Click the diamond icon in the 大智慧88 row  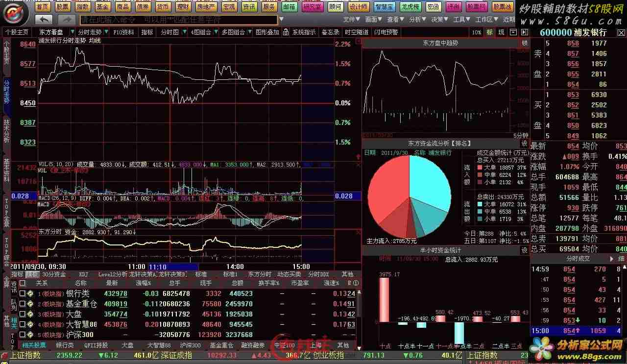tap(30, 324)
